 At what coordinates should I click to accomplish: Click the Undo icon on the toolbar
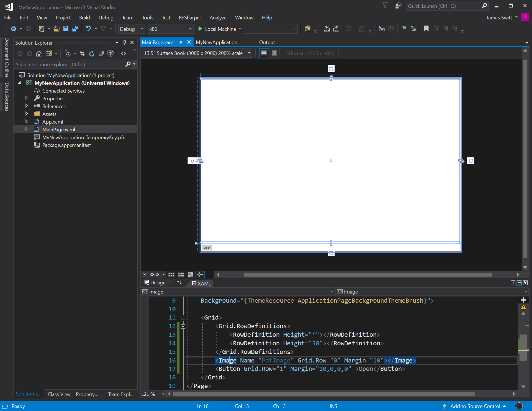click(88, 29)
